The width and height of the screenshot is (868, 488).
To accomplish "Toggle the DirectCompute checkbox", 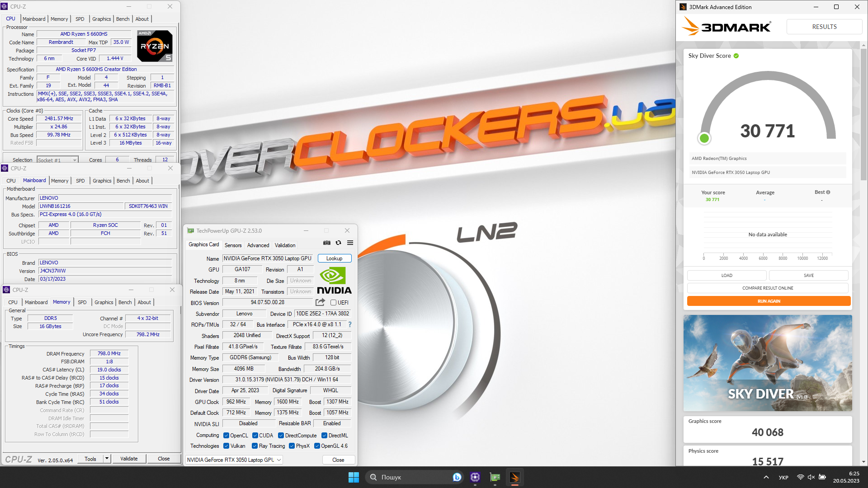I will pos(281,436).
